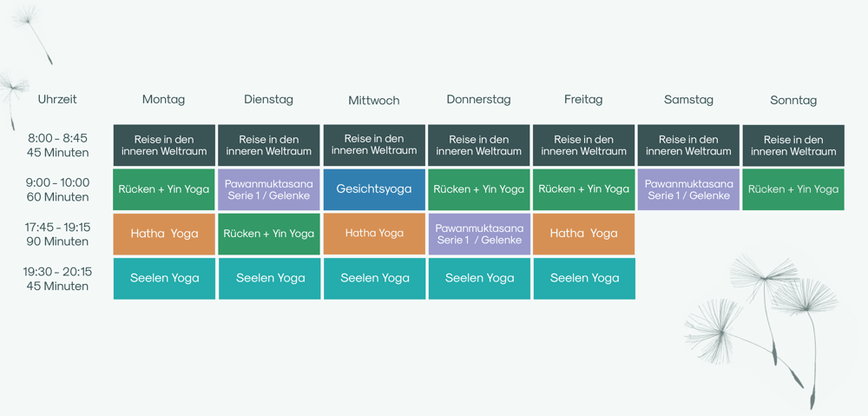Image resolution: width=868 pixels, height=416 pixels.
Task: Click the Uhrzeit column heading
Action: coord(57,100)
